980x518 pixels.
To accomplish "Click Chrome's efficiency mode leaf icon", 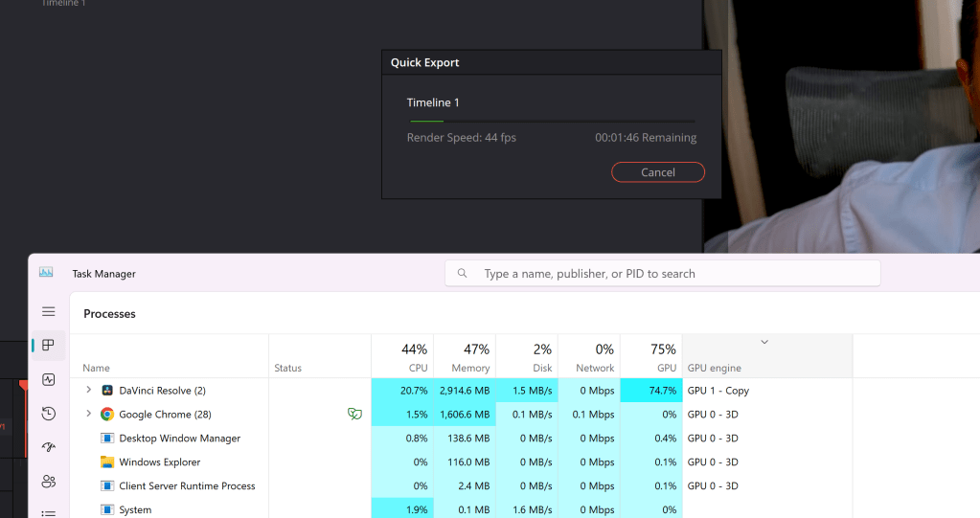I will click(354, 414).
